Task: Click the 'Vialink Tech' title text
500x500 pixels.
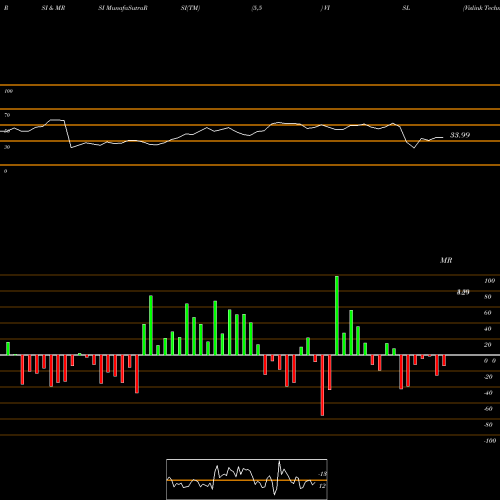Action: pyautogui.click(x=481, y=8)
